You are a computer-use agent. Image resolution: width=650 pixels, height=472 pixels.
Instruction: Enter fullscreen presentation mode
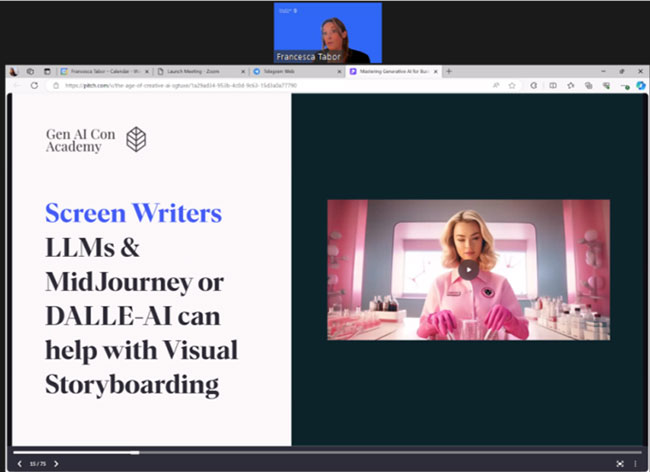pyautogui.click(x=620, y=464)
